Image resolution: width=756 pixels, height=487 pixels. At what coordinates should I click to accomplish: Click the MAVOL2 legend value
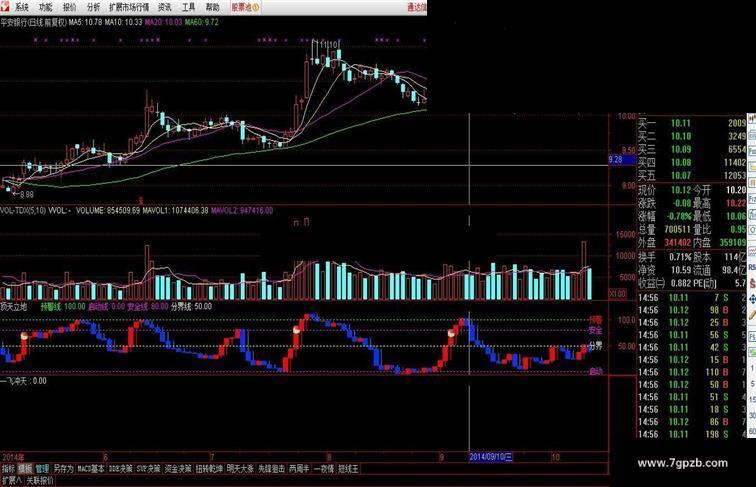tap(242, 210)
